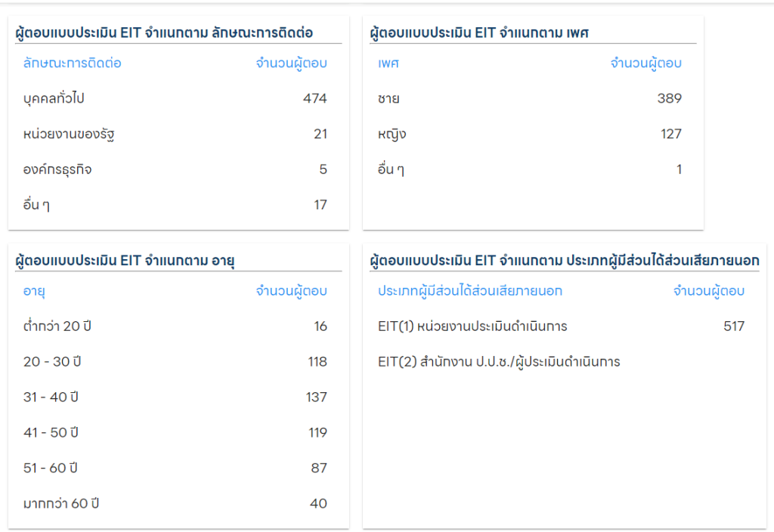Select the บุคคลทั่วไป row
Image resolution: width=774 pixels, height=532 pixels.
click(58, 99)
